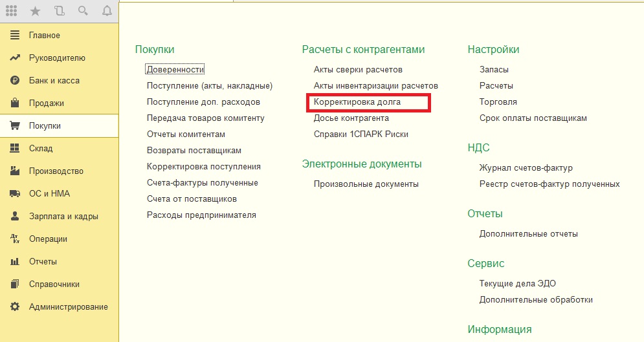The width and height of the screenshot is (644, 342).
Task: Open Дополнительные обработки
Action: pyautogui.click(x=535, y=300)
